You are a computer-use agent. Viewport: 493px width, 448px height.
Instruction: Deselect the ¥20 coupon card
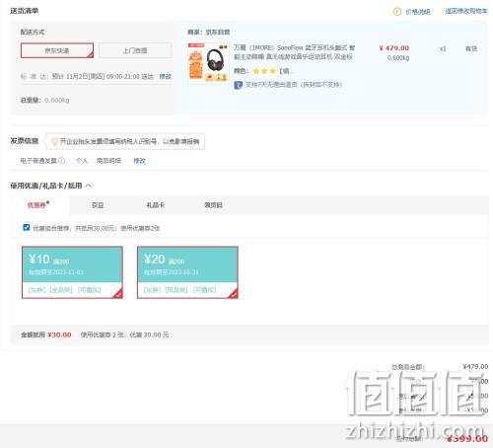[187, 272]
